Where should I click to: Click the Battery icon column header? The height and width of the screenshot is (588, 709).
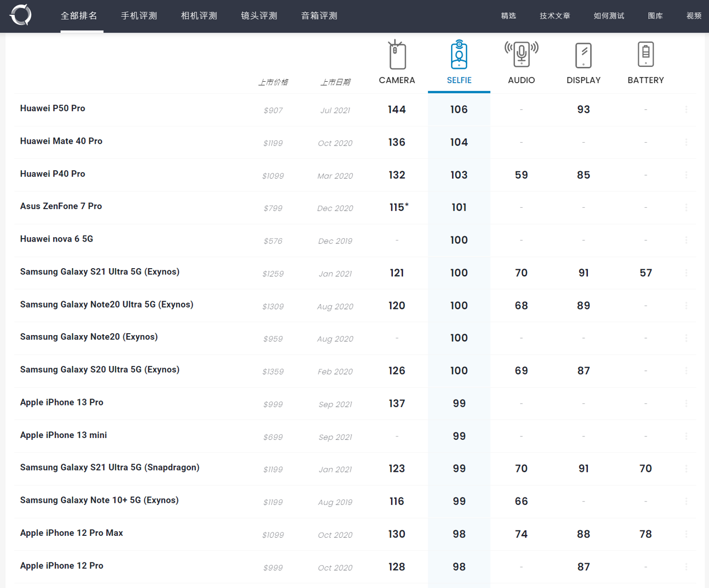tap(645, 55)
